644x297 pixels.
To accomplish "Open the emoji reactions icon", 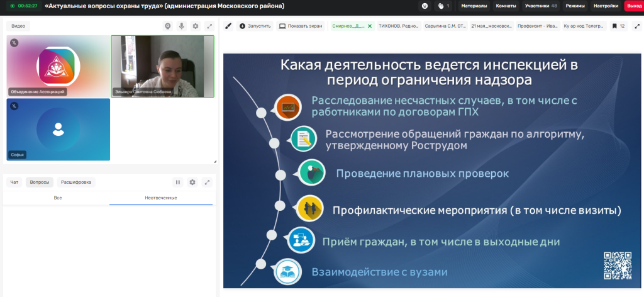I will [425, 6].
